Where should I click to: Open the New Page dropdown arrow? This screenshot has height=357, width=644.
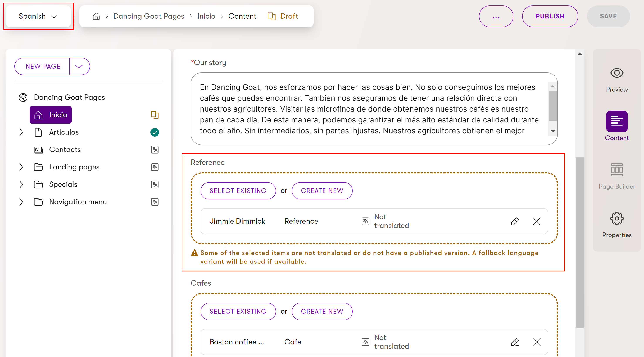79,66
